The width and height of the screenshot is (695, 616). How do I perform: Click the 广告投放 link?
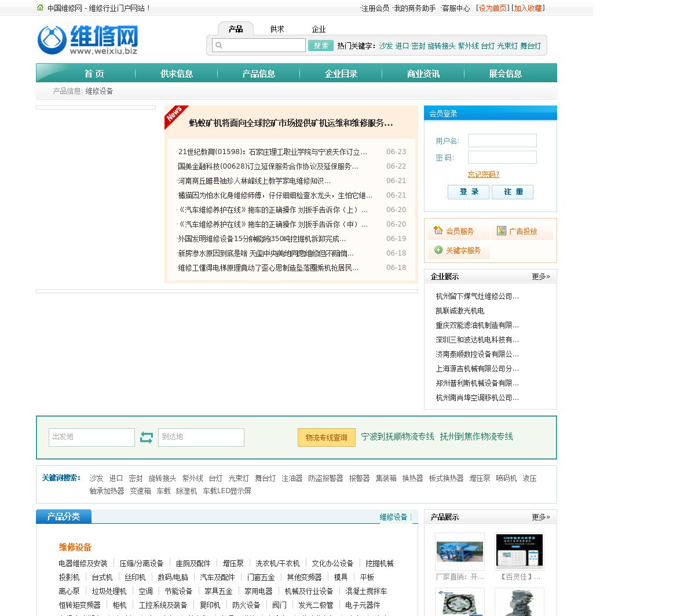tap(523, 231)
